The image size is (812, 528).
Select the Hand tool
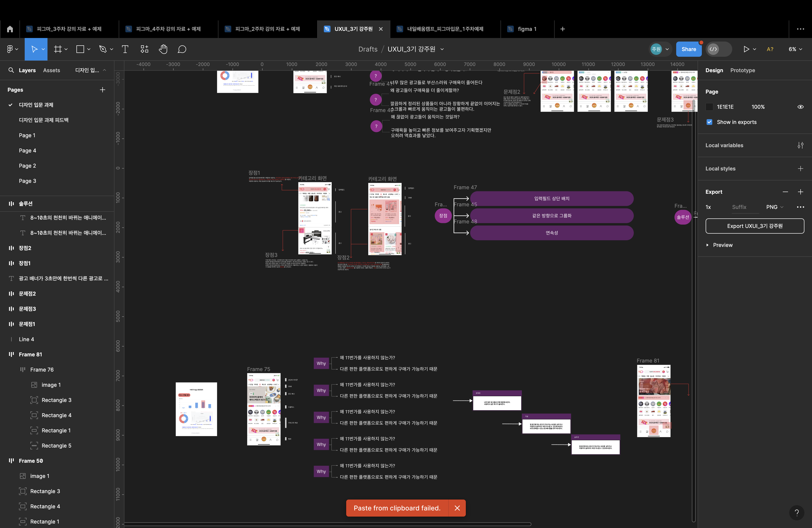tap(163, 49)
